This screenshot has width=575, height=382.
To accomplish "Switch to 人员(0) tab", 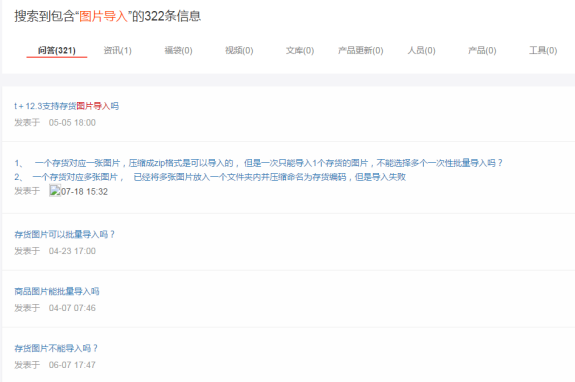I will (421, 50).
